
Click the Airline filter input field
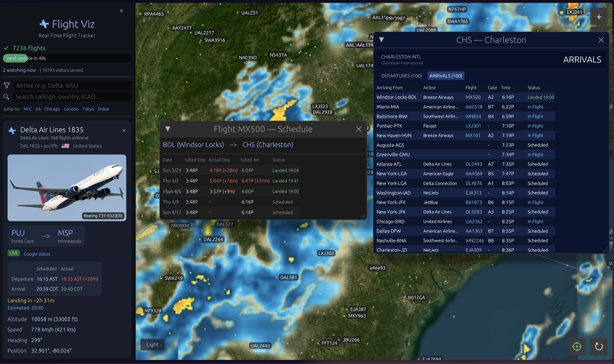[72, 85]
